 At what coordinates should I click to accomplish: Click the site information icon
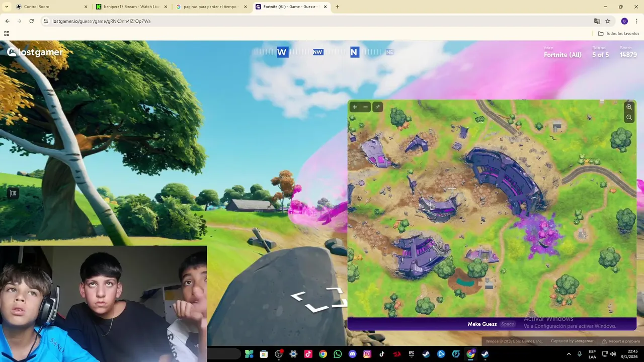click(x=46, y=21)
